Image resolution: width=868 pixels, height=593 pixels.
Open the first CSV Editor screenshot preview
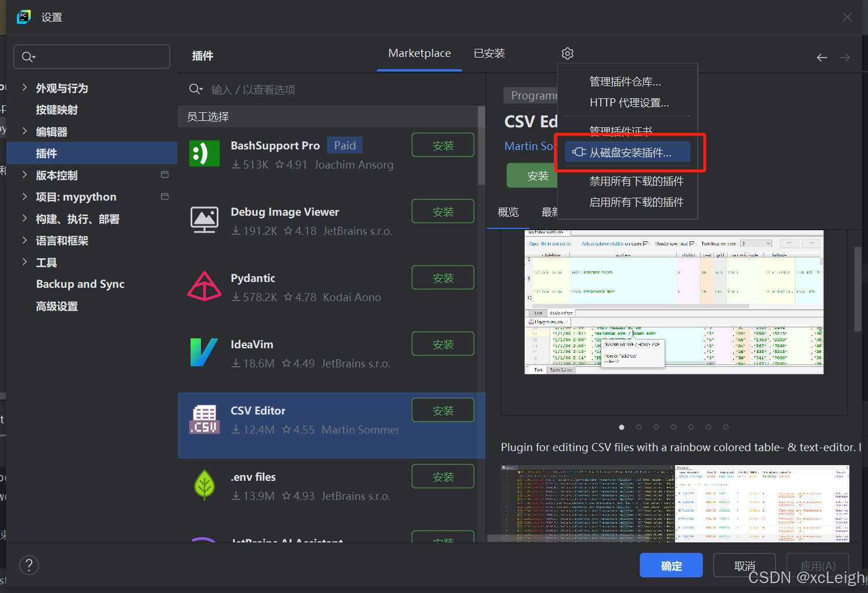tap(674, 302)
